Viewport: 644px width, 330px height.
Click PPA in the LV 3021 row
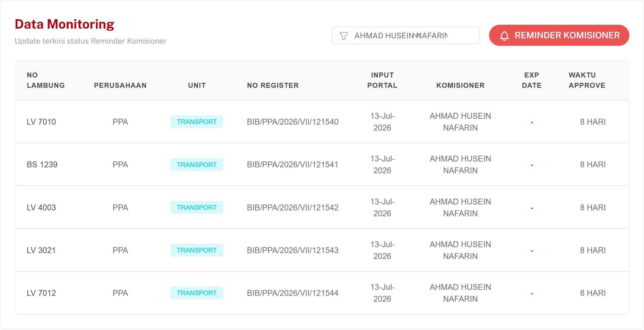point(120,250)
